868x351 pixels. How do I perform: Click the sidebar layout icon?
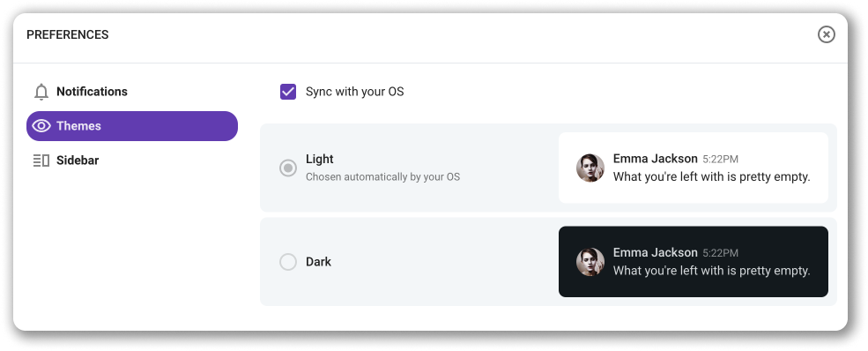coord(41,161)
